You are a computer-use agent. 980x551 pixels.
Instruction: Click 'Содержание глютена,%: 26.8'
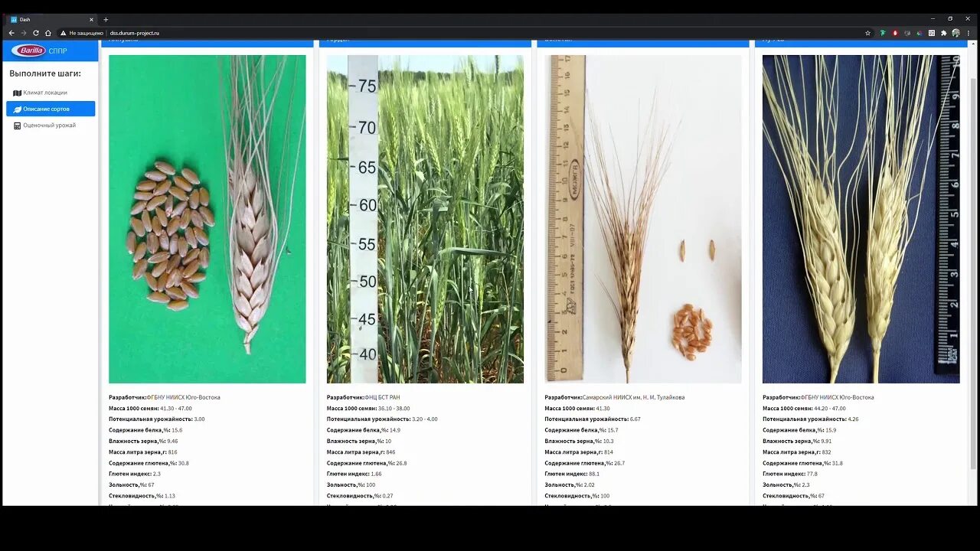click(367, 463)
